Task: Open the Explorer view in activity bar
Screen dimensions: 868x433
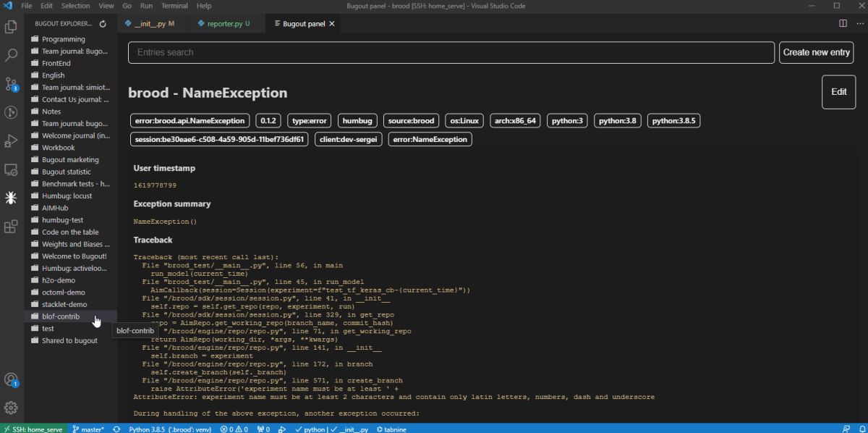Action: (x=11, y=27)
